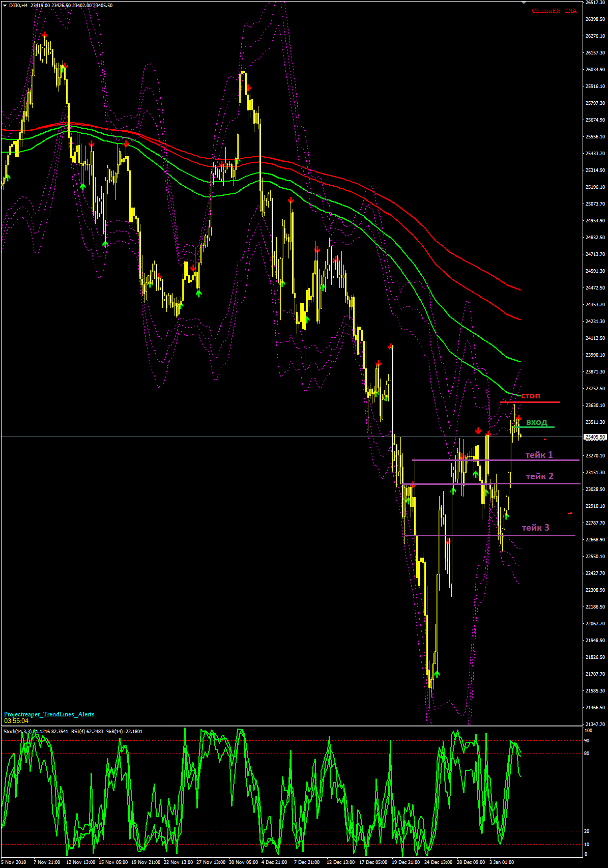
Task: Click the 7 Nov 21:00 time label
Action: pos(47,862)
